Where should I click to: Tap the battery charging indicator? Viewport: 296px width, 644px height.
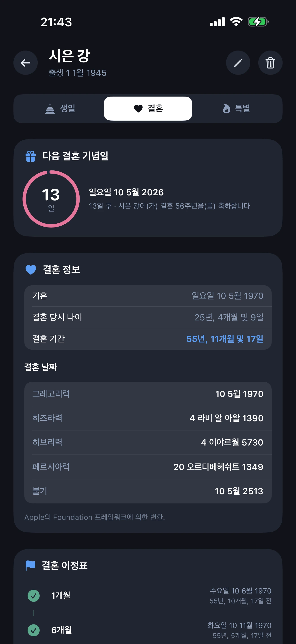(258, 22)
